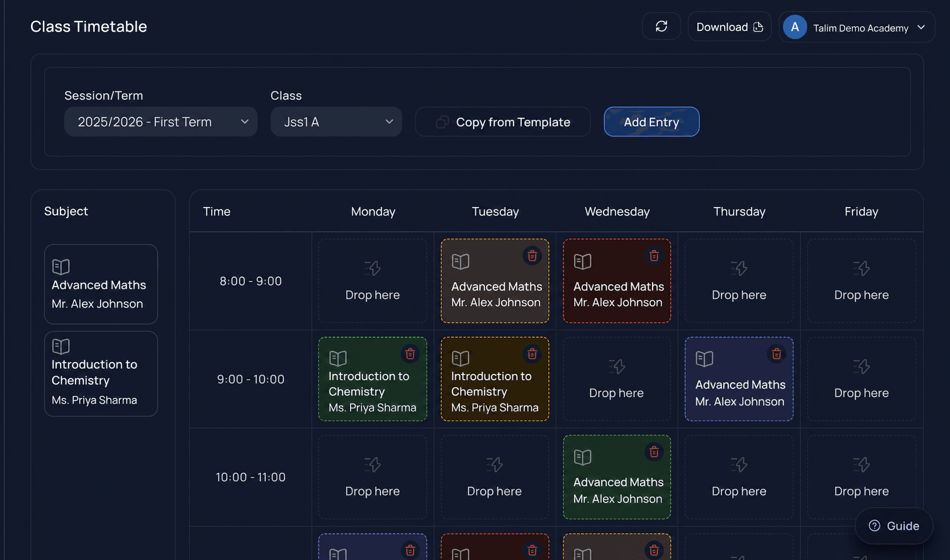Click book icon on Tuesday 8:00 Advanced Maths
Viewport: 950px width, 560px height.
460,261
